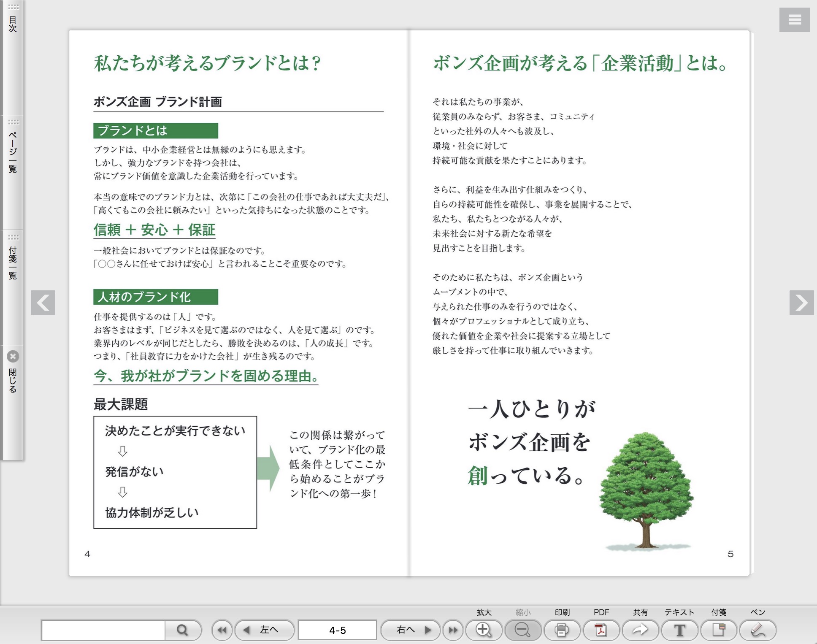817x644 pixels.
Task: Zoom in with the 拡大 button
Action: click(x=484, y=630)
